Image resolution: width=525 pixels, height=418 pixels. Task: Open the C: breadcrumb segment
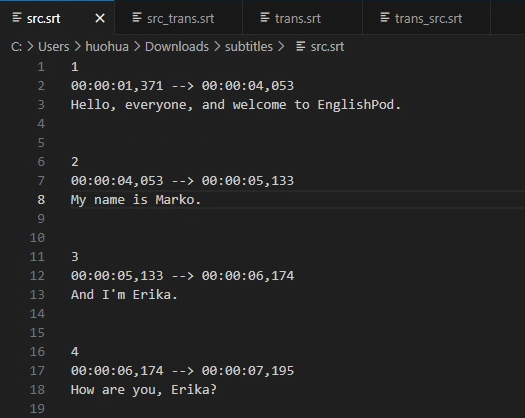[x=16, y=47]
